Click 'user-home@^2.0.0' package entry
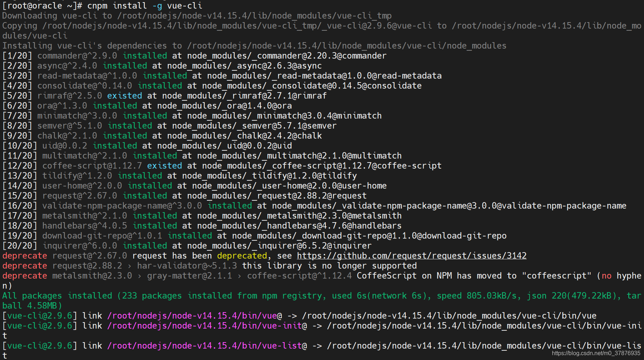 (82, 186)
